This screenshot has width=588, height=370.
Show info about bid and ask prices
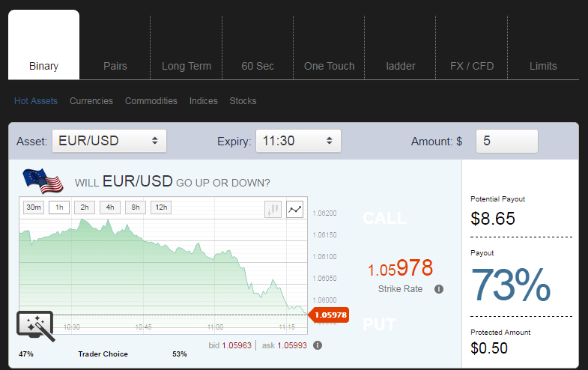click(x=318, y=345)
